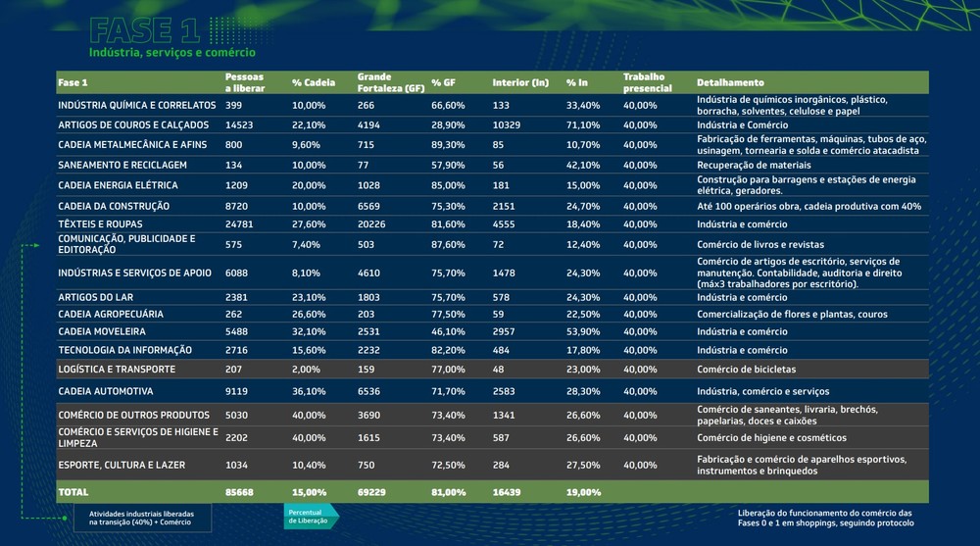
Task: Select the row label "COMUNICAÇÃO, PUBLICIDADE E EDITORAÇÃO"
Action: [126, 244]
